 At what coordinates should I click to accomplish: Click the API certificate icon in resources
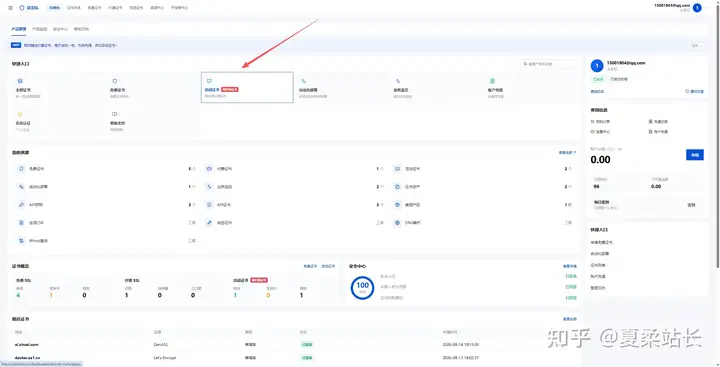pyautogui.click(x=209, y=205)
